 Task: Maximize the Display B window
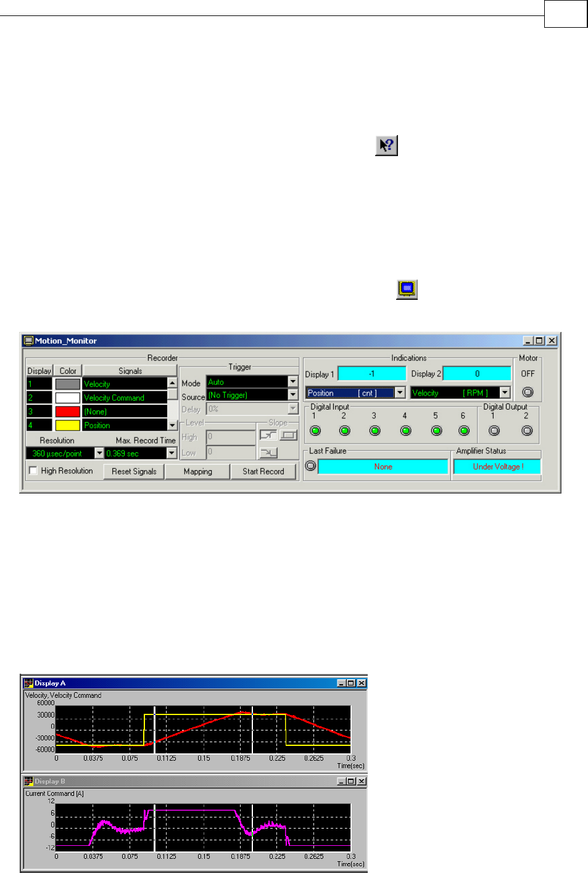tap(351, 781)
